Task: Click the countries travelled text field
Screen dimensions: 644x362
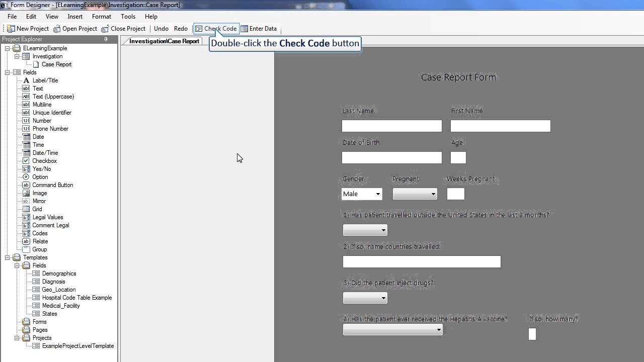Action: point(422,261)
